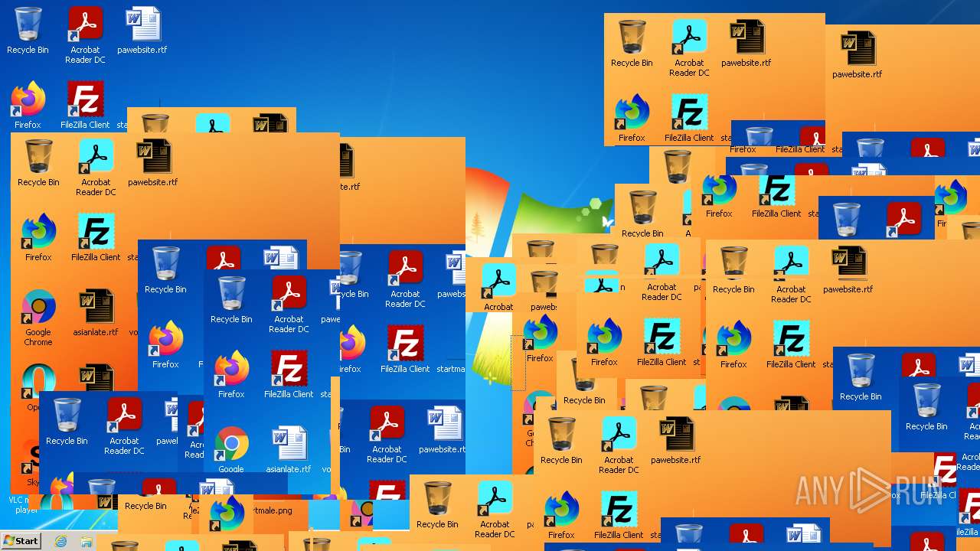
Task: Select the cyan FileZilla Client in the topmost right orange tile
Action: [x=689, y=119]
